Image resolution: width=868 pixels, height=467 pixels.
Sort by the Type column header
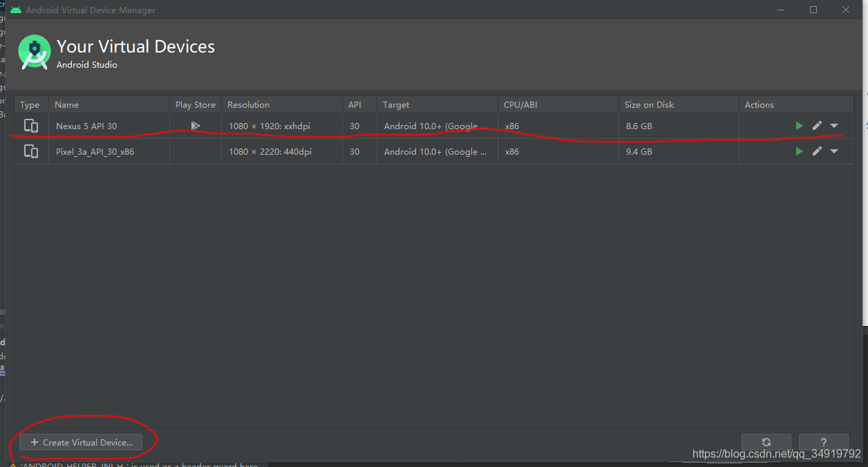[x=31, y=104]
